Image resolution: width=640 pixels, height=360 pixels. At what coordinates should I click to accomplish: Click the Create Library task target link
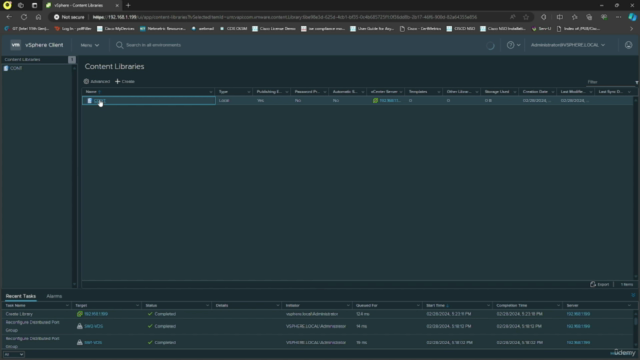pos(96,314)
